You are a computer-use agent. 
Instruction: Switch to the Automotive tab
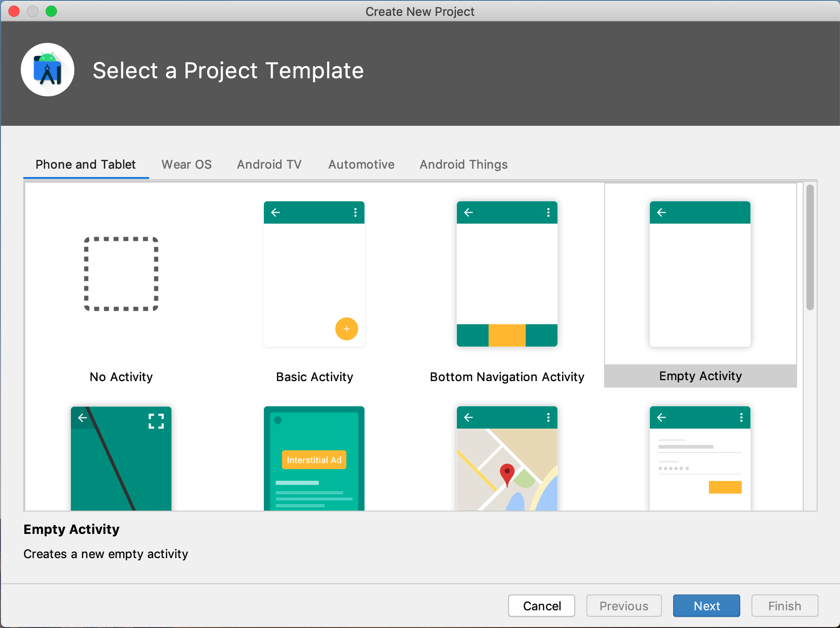[361, 164]
